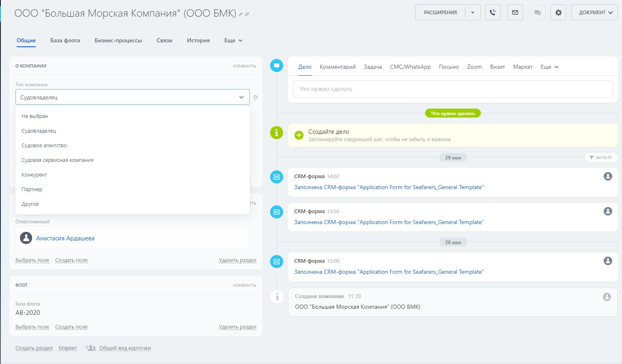Screen dimensions: 622x364
Task: Open the email envelope icon button
Action: pyautogui.click(x=515, y=13)
